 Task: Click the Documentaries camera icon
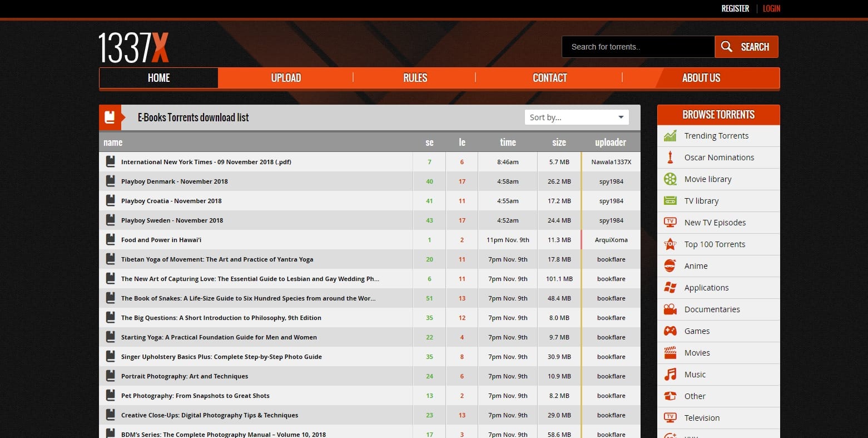[x=670, y=309]
